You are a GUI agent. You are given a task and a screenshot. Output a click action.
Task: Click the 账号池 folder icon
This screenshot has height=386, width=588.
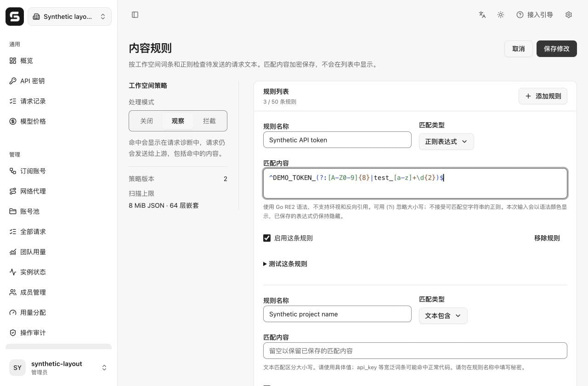point(13,211)
